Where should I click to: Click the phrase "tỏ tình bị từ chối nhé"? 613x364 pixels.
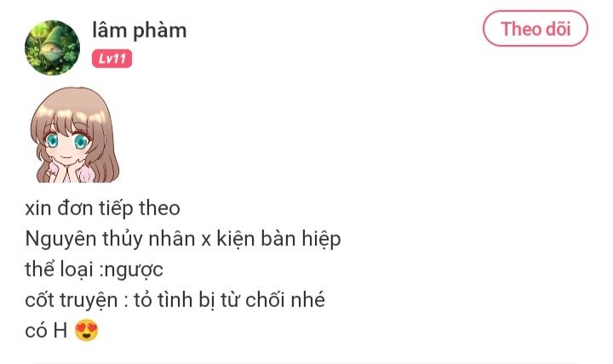(x=230, y=300)
